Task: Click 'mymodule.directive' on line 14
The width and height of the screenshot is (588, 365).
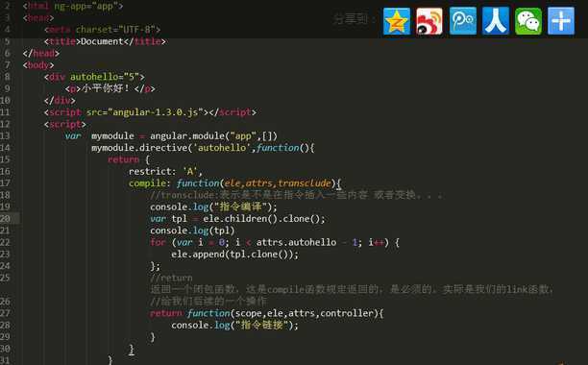Action: click(139, 148)
